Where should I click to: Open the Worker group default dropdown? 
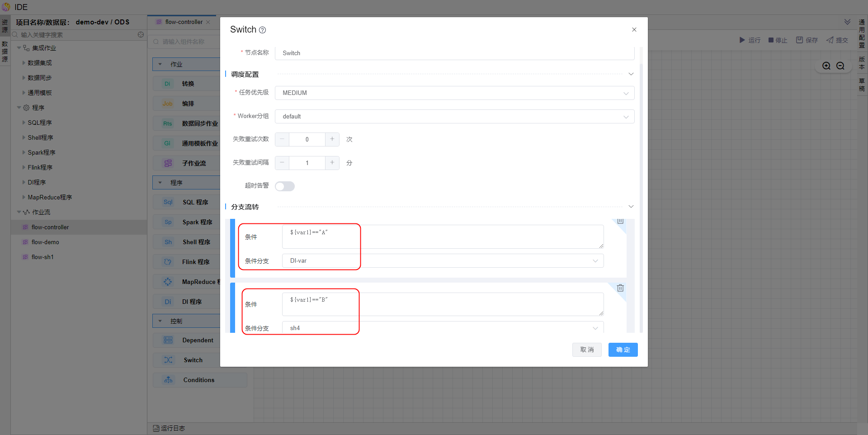454,117
